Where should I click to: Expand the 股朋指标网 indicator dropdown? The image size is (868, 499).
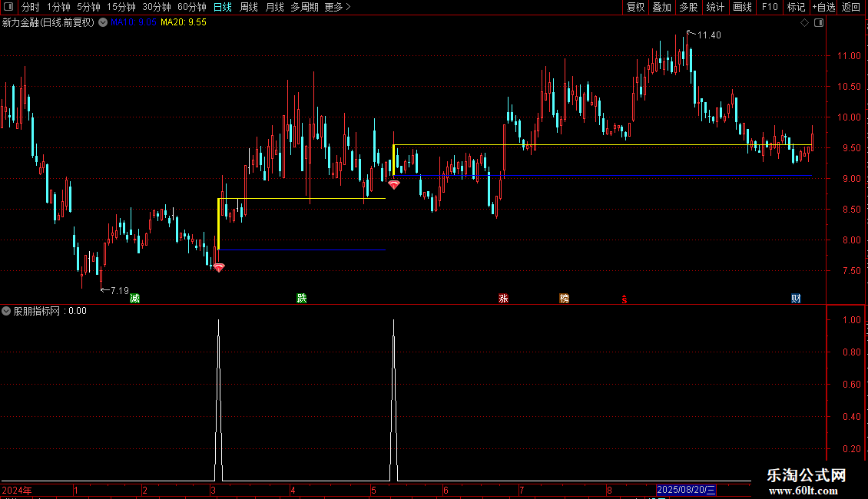coord(6,311)
